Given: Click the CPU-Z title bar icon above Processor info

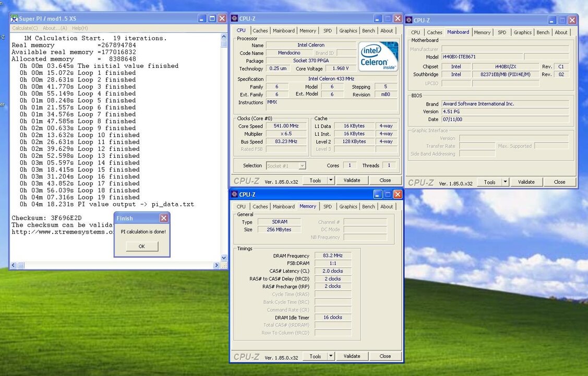Looking at the screenshot, I should (x=234, y=18).
